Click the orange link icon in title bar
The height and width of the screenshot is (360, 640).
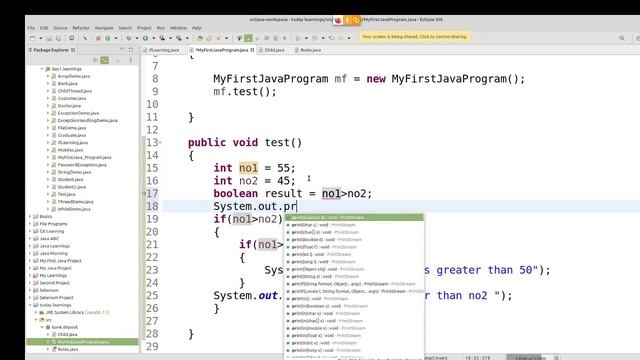coord(356,20)
